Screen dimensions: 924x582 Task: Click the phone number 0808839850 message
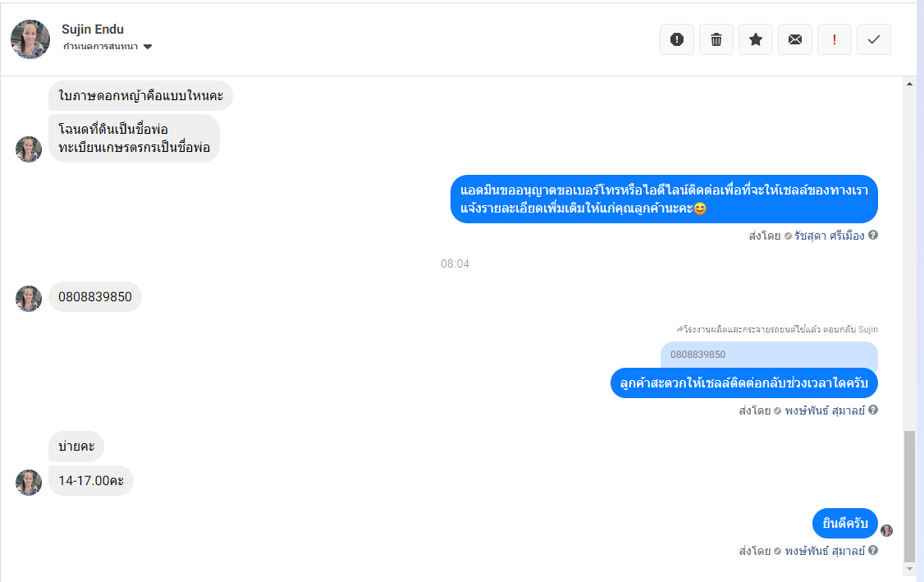[95, 296]
